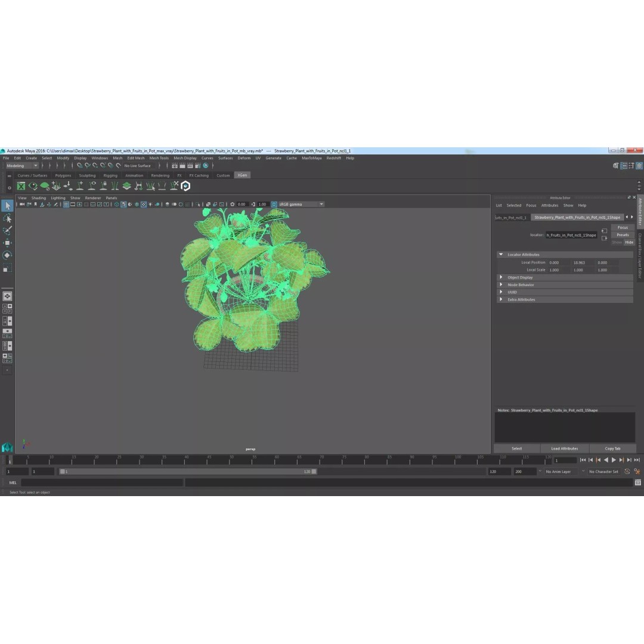644x644 pixels.
Task: Toggle grid display in panel toolbar
Action: (66, 204)
